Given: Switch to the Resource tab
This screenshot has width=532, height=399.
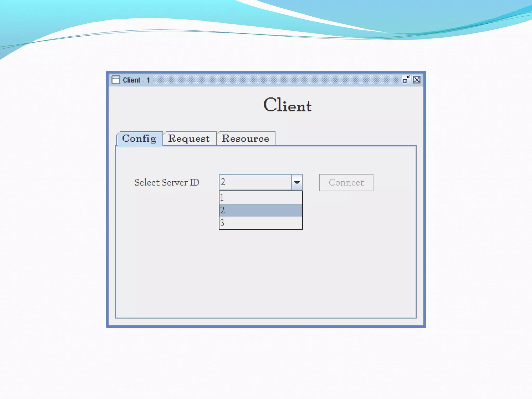Looking at the screenshot, I should [245, 139].
